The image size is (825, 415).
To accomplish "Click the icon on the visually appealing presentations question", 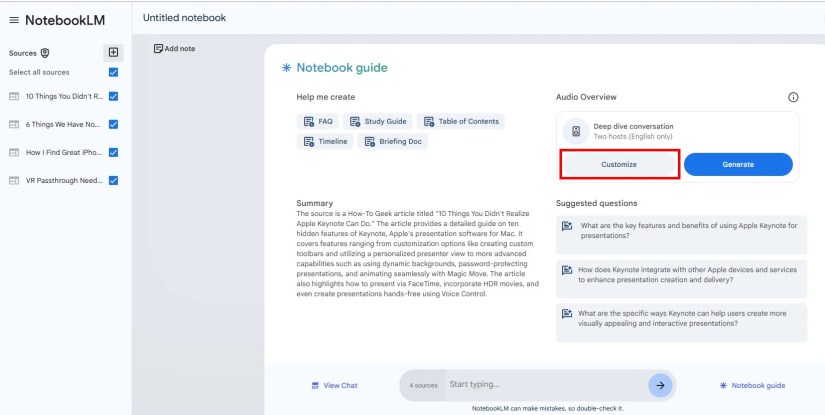I will (567, 314).
